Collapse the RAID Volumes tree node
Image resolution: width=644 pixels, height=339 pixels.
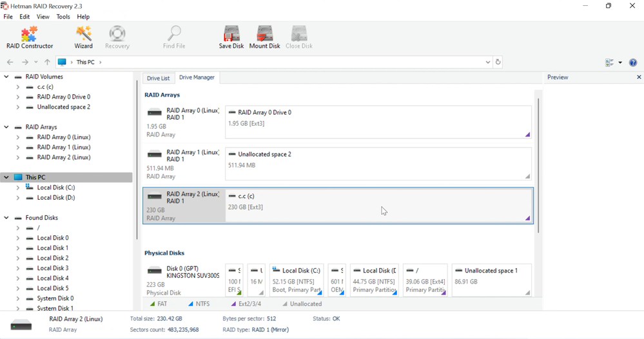click(x=6, y=76)
